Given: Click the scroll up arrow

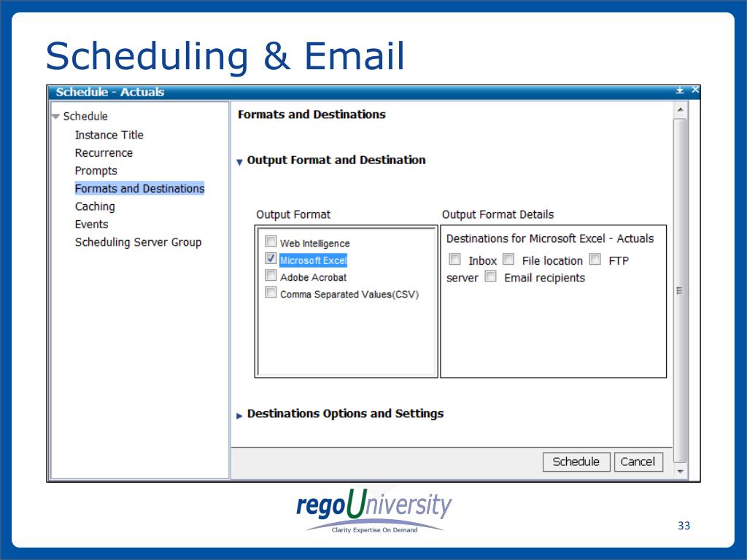Looking at the screenshot, I should (681, 110).
